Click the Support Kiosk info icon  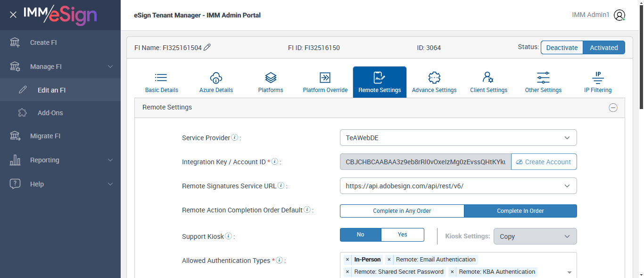(229, 236)
